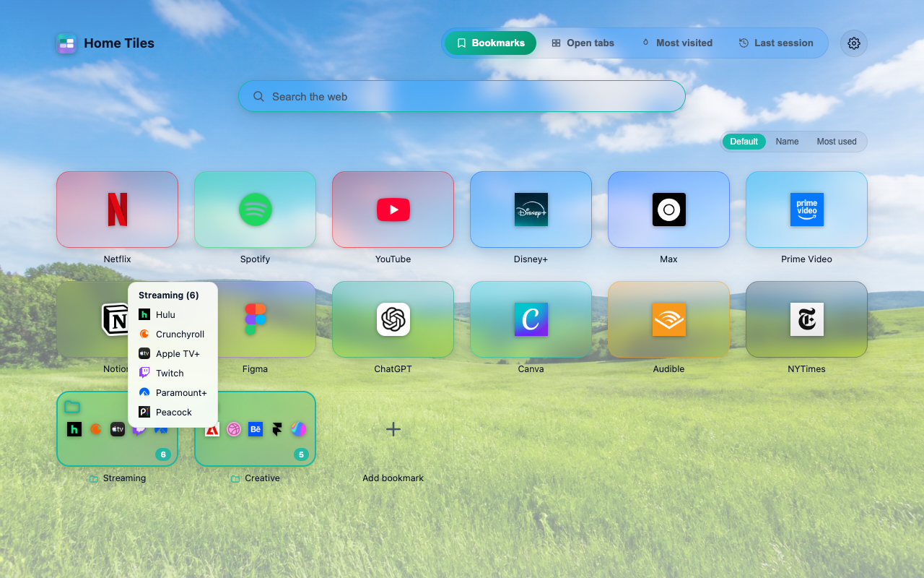Viewport: 924px width, 578px height.
Task: Click the "Figma" label under its tile
Action: [255, 369]
